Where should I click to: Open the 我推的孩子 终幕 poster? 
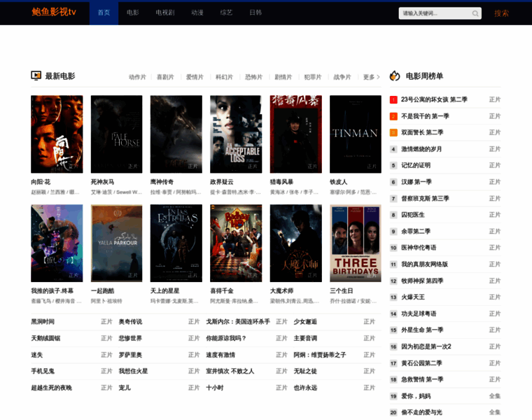(x=57, y=243)
